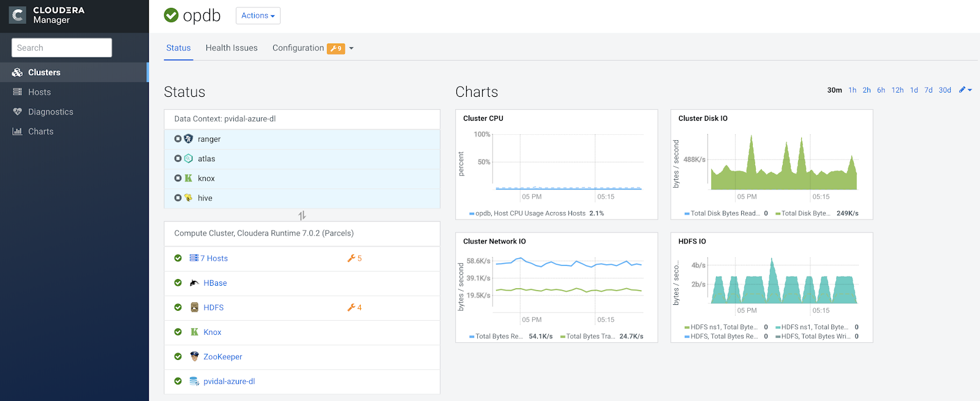Click the Cloudera Manager logo icon

(x=17, y=15)
